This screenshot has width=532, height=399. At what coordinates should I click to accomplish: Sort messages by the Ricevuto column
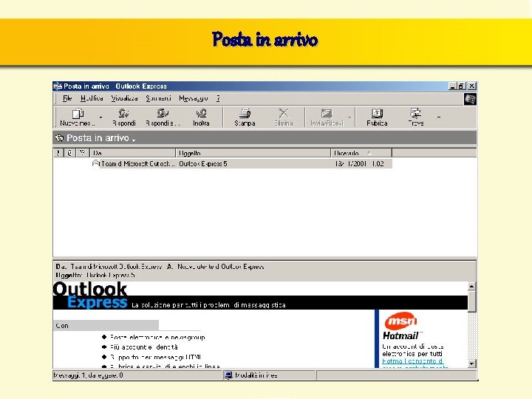coord(361,153)
